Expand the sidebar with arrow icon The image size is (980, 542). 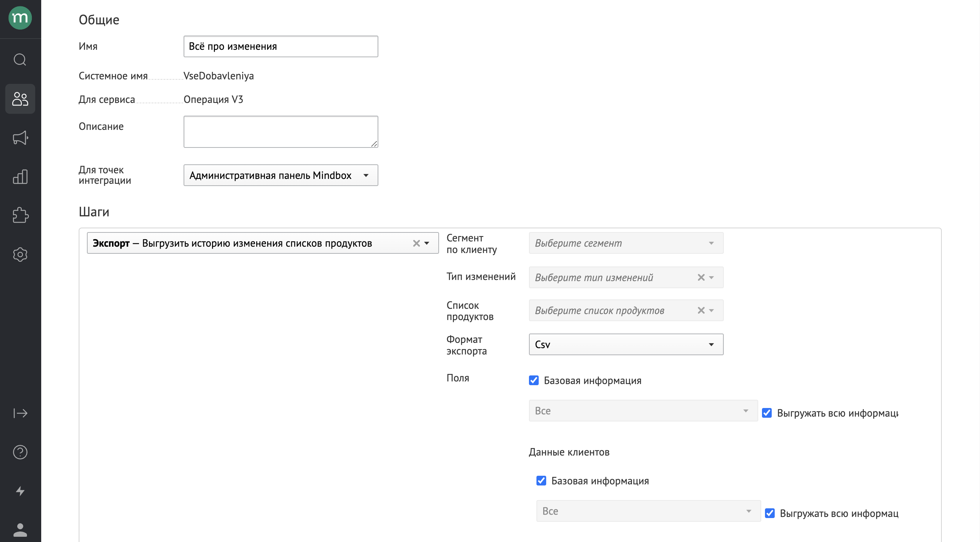point(20,413)
